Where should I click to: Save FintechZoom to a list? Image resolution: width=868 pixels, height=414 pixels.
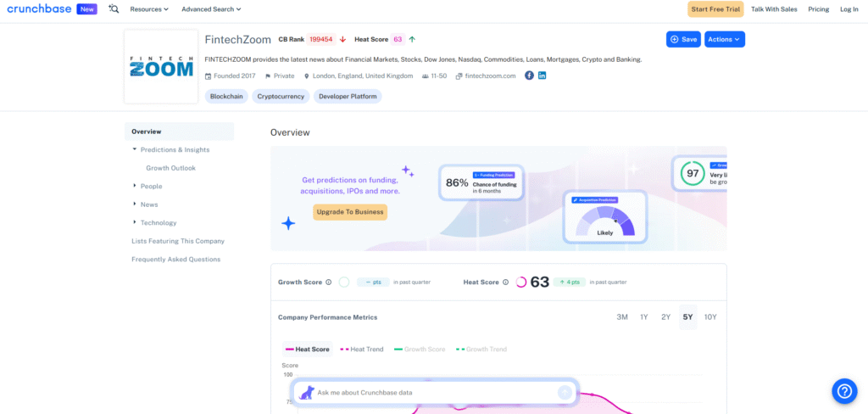(684, 39)
